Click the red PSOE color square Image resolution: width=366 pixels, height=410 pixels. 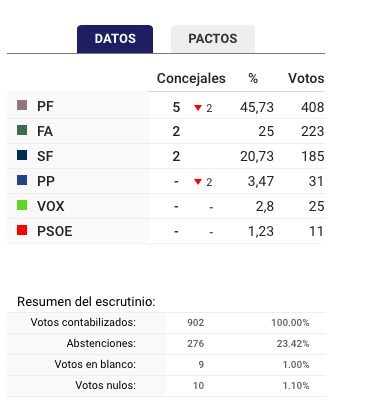coord(22,230)
